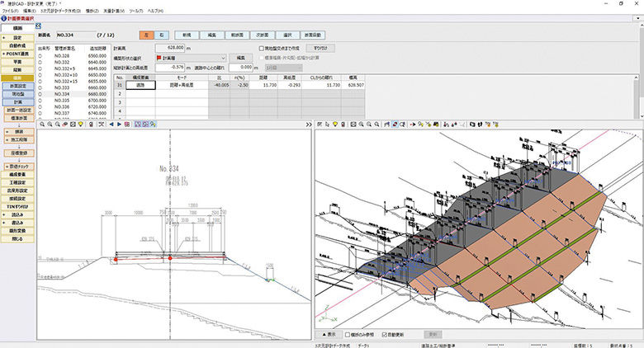This screenshot has width=644, height=348.
Task: Open the ファイル(F) menu
Action: point(10,11)
